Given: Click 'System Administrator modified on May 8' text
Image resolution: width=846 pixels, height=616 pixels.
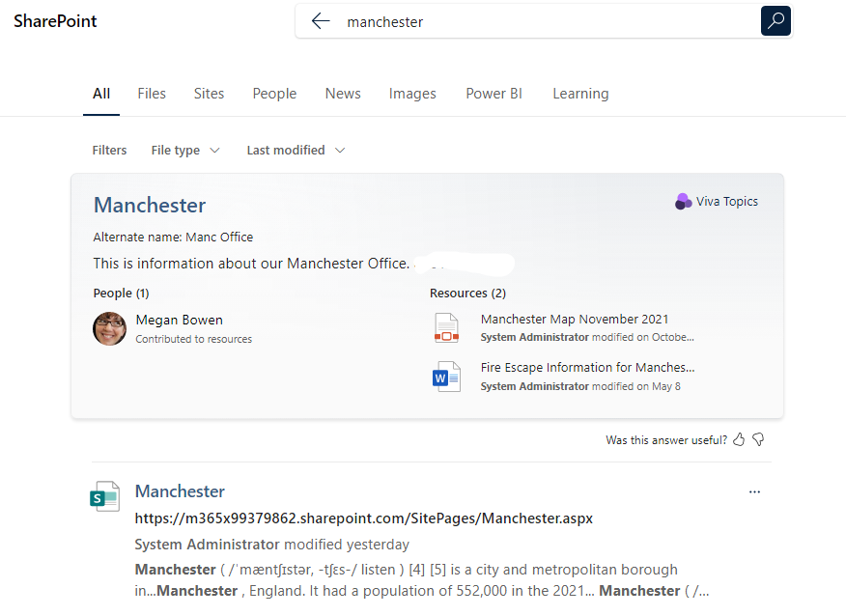Looking at the screenshot, I should tap(580, 386).
